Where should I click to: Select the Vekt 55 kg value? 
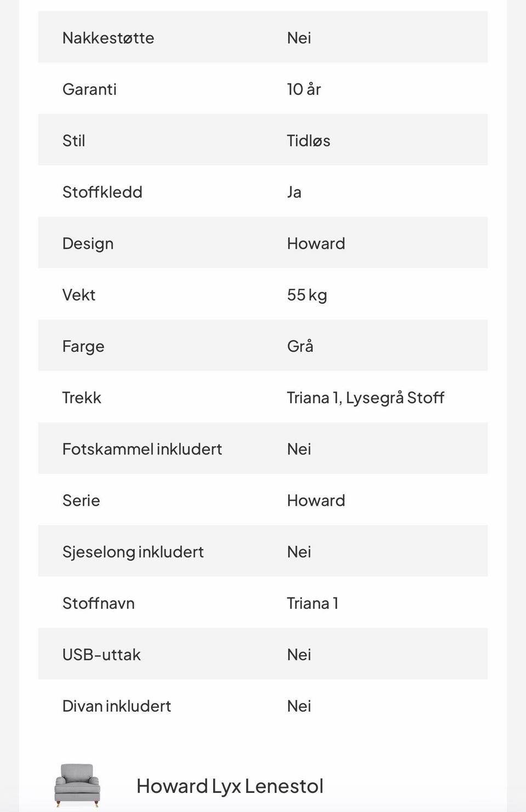307,295
